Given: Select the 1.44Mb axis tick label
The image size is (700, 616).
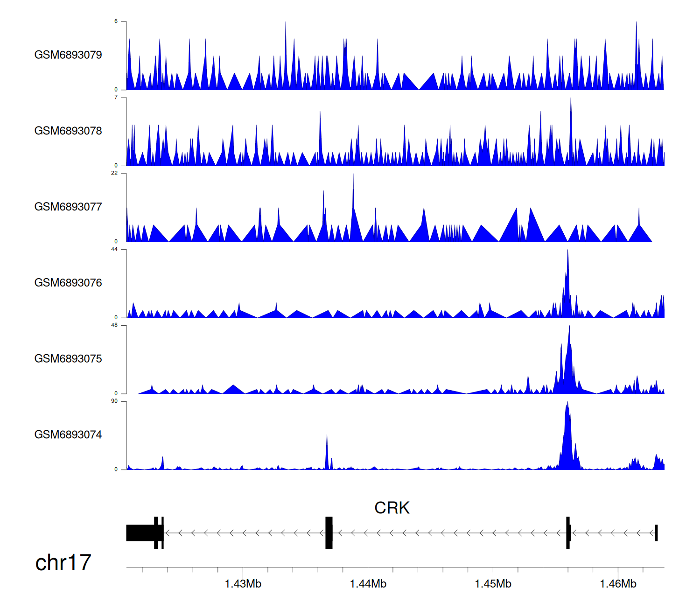Looking at the screenshot, I should coord(368,584).
